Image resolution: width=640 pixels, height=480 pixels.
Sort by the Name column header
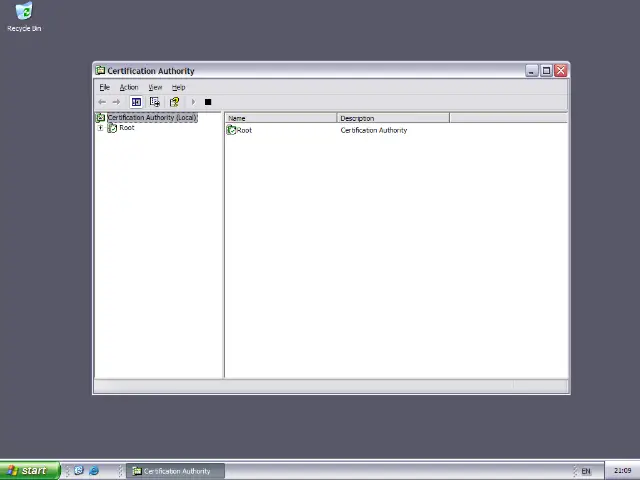281,118
